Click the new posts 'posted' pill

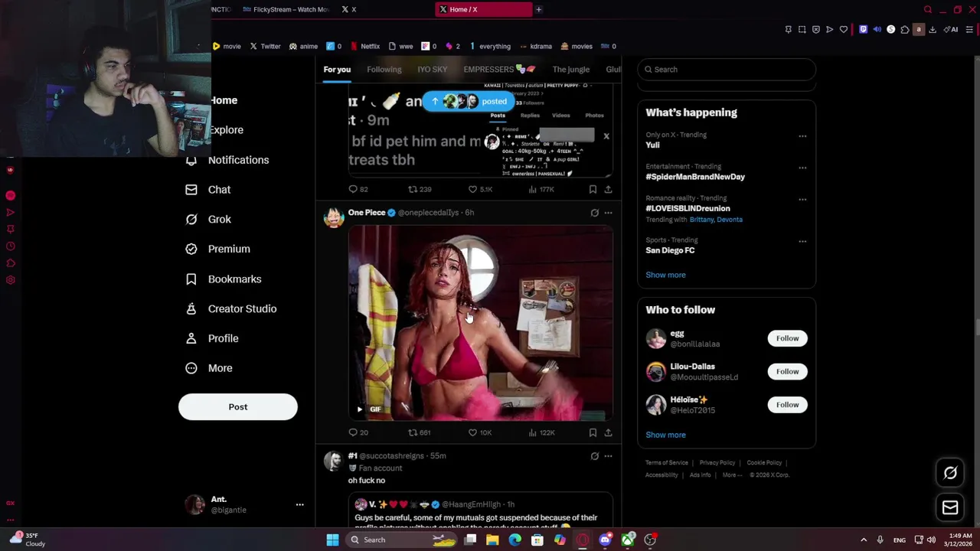(x=468, y=102)
